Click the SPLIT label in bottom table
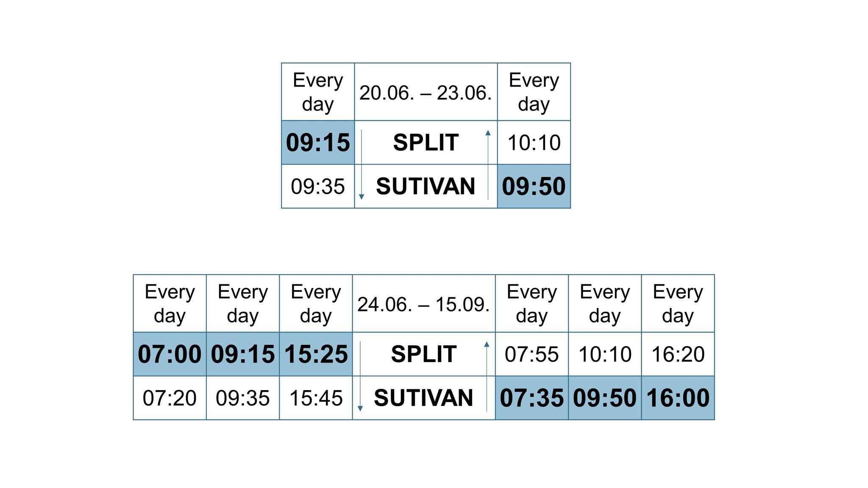This screenshot has width=868, height=488. click(x=423, y=354)
